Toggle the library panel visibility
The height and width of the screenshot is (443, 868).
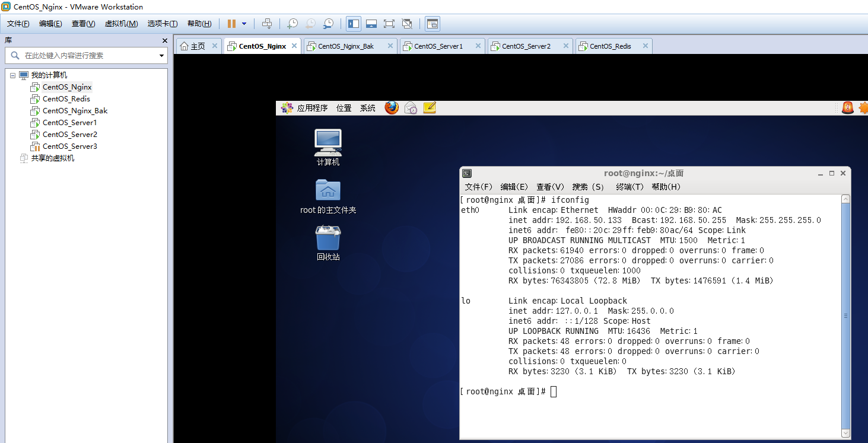(353, 23)
